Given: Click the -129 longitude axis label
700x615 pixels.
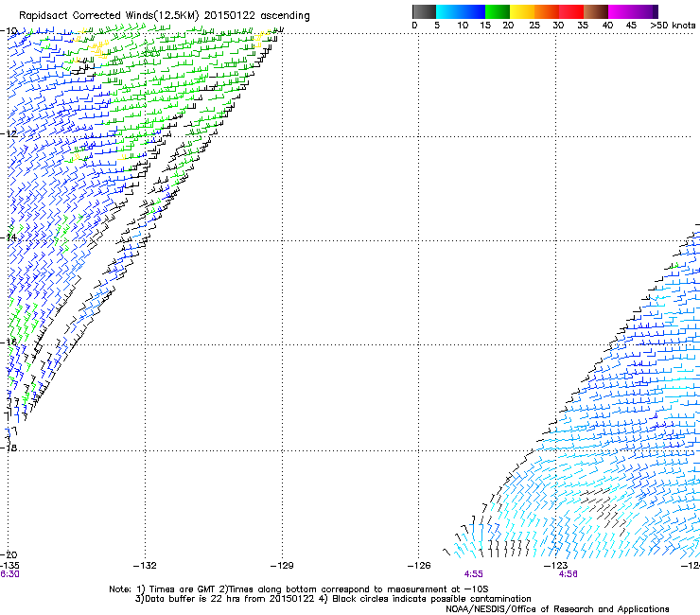Looking at the screenshot, I should pyautogui.click(x=282, y=566).
